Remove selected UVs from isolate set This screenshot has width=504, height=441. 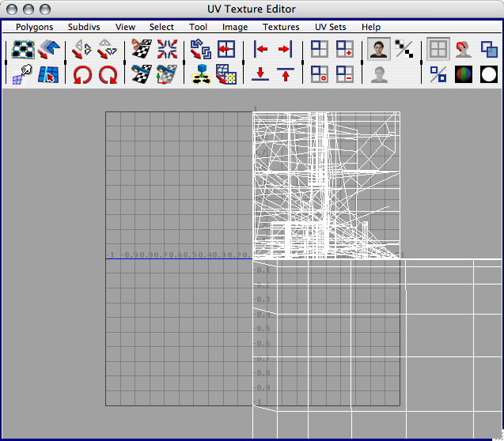[345, 74]
